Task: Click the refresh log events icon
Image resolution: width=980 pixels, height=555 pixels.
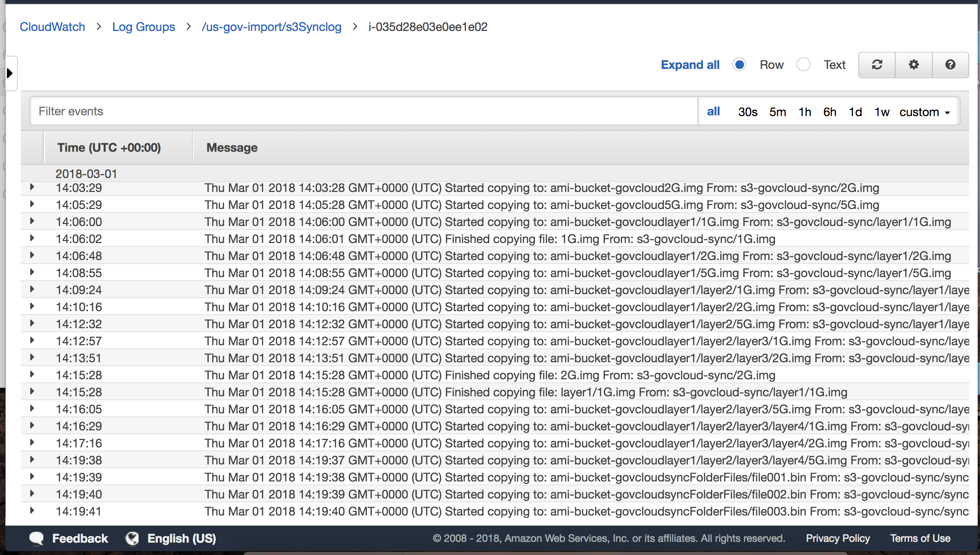Action: [877, 65]
